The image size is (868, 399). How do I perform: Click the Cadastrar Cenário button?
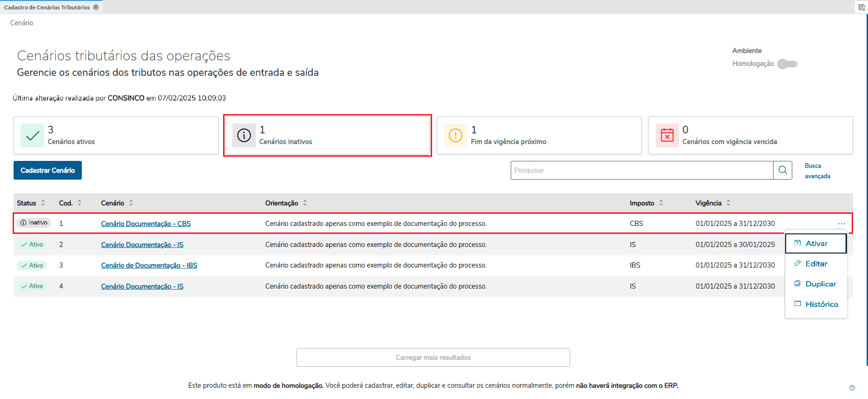click(48, 170)
